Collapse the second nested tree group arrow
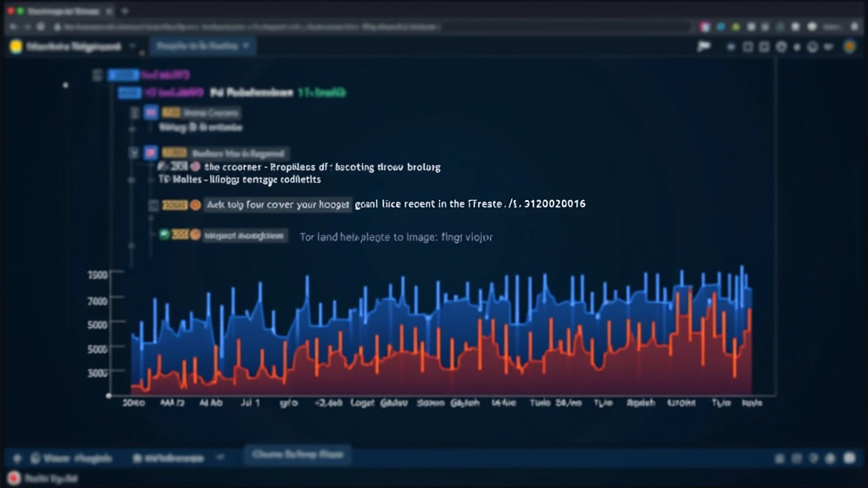The height and width of the screenshot is (488, 868). (134, 153)
